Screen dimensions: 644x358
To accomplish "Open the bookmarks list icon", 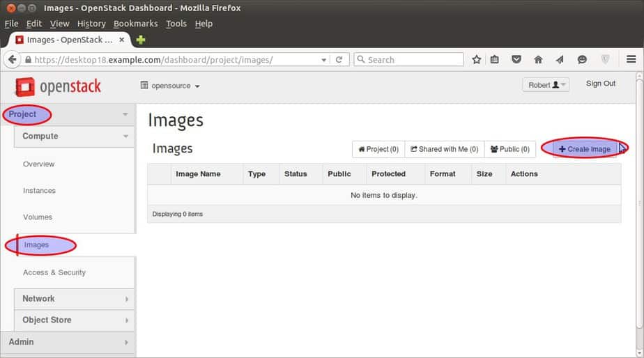I will [x=495, y=59].
